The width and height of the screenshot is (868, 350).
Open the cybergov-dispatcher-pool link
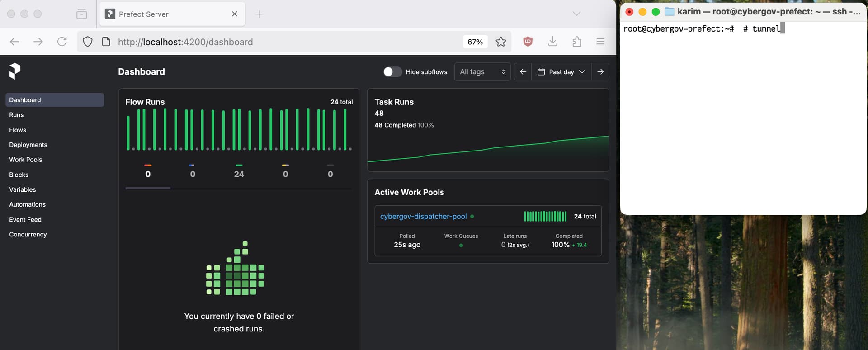tap(423, 216)
